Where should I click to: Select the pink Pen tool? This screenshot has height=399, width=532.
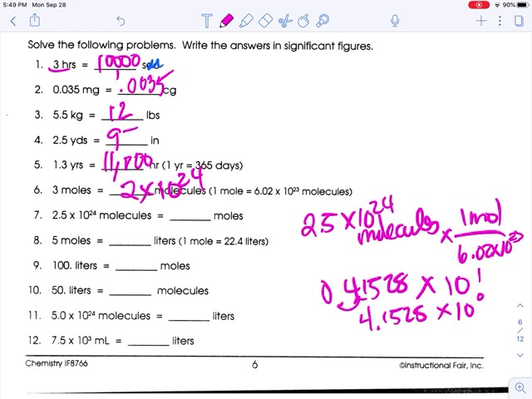[x=226, y=21]
